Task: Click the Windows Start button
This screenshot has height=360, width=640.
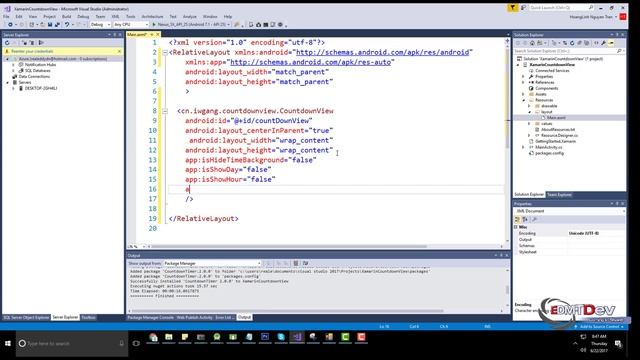Action: tap(8, 344)
